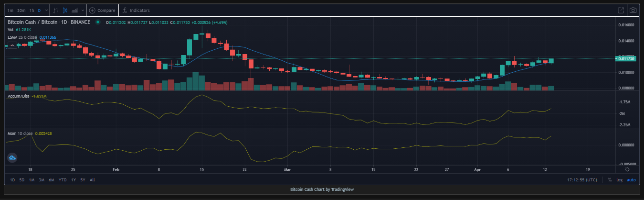The height and width of the screenshot is (200, 644).
Task: Click the Feb time axis label
Action: (116, 169)
